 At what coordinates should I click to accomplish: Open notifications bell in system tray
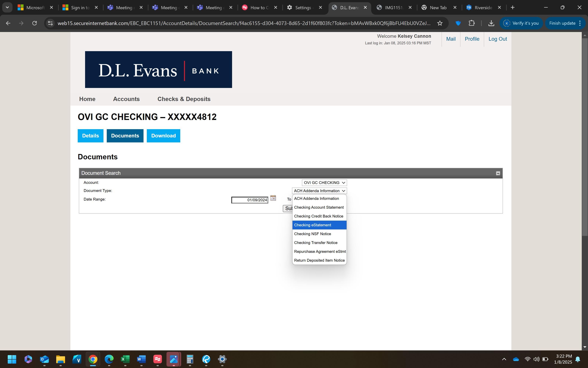[578, 359]
